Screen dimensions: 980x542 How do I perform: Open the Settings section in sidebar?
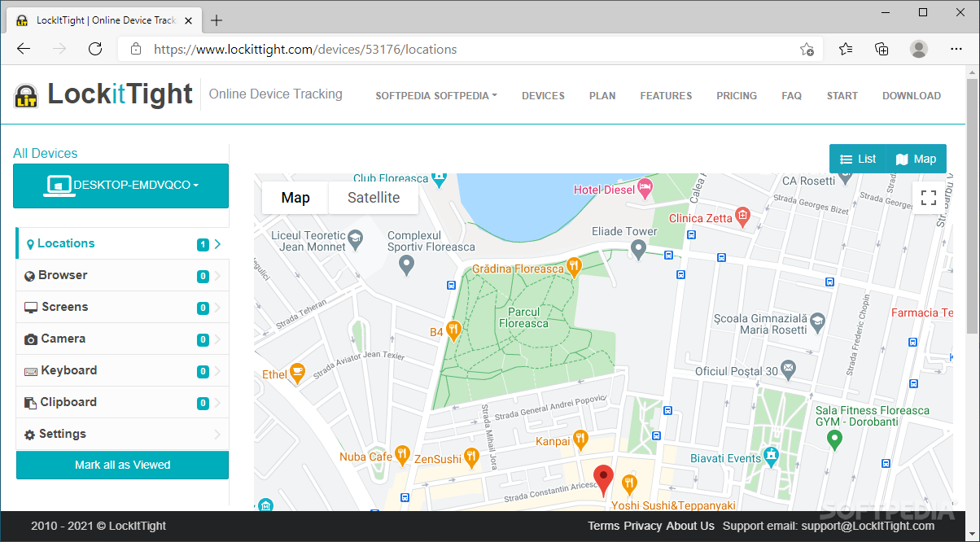click(x=122, y=434)
